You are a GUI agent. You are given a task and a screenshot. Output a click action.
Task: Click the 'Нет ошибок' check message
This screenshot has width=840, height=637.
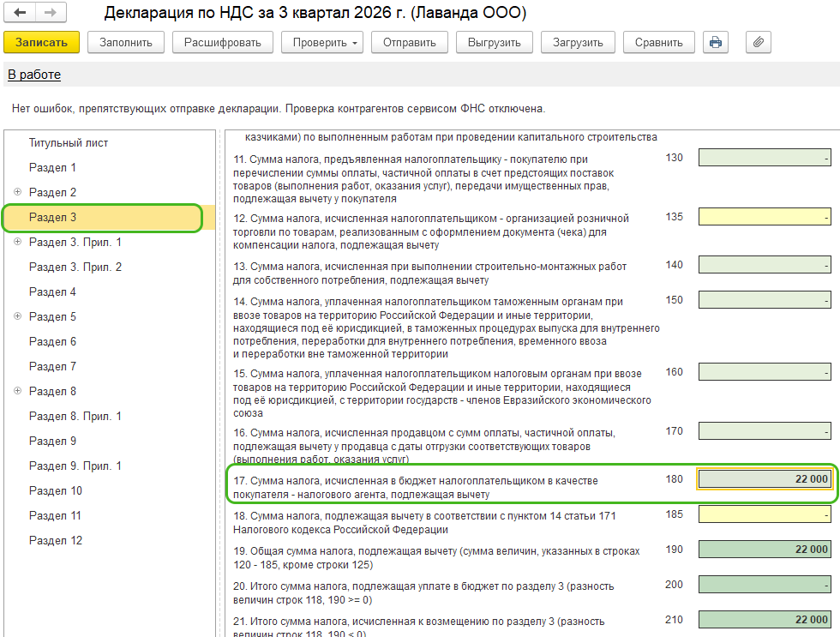pos(279,109)
